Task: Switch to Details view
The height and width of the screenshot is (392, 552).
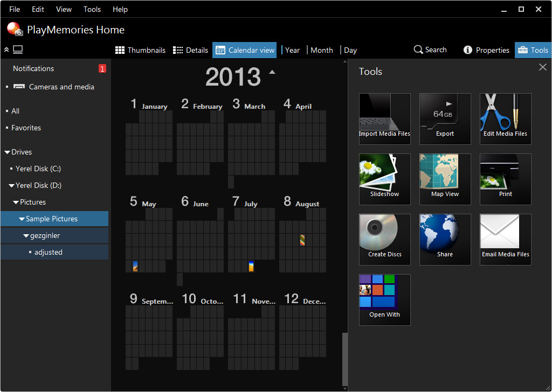Action: 190,50
